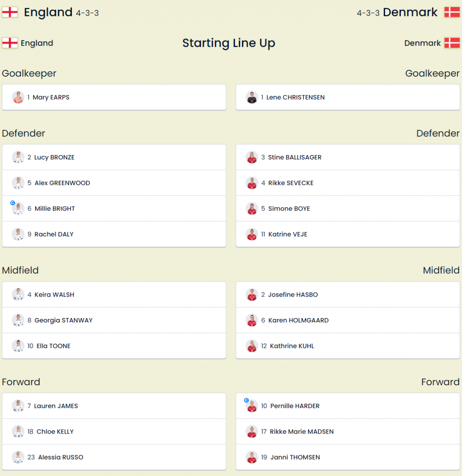Click England flag icon in top header
The image size is (462, 476).
point(10,12)
